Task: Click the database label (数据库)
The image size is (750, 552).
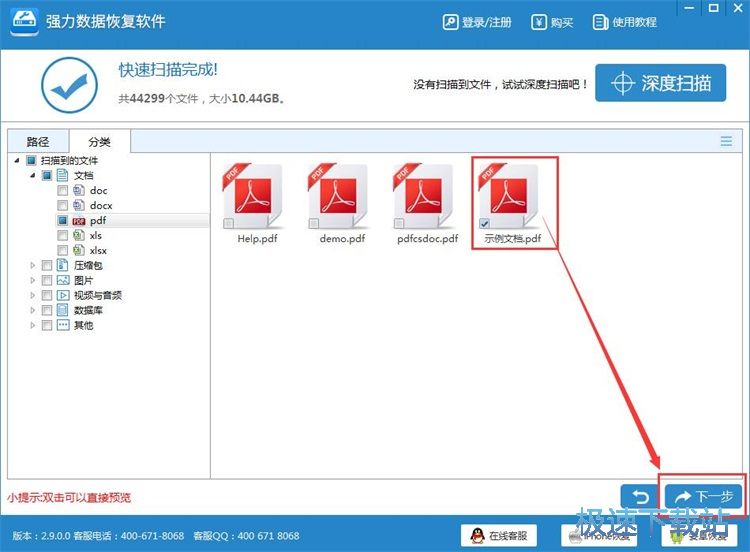Action: point(88,310)
